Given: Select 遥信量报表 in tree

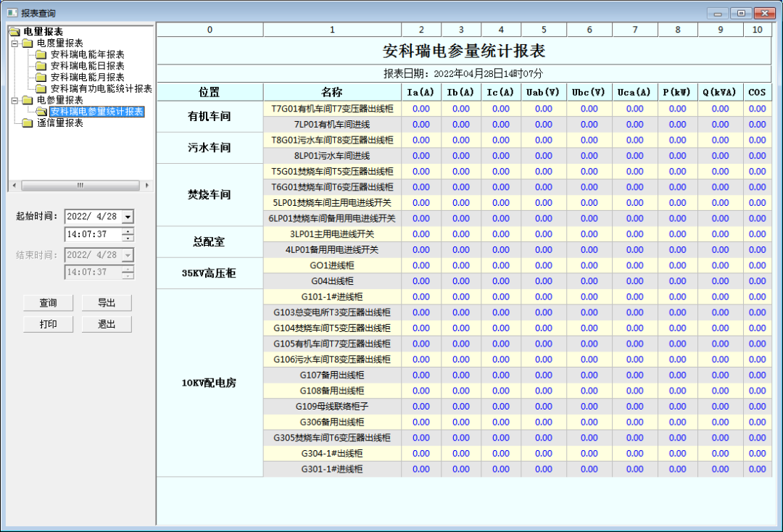Looking at the screenshot, I should 60,122.
